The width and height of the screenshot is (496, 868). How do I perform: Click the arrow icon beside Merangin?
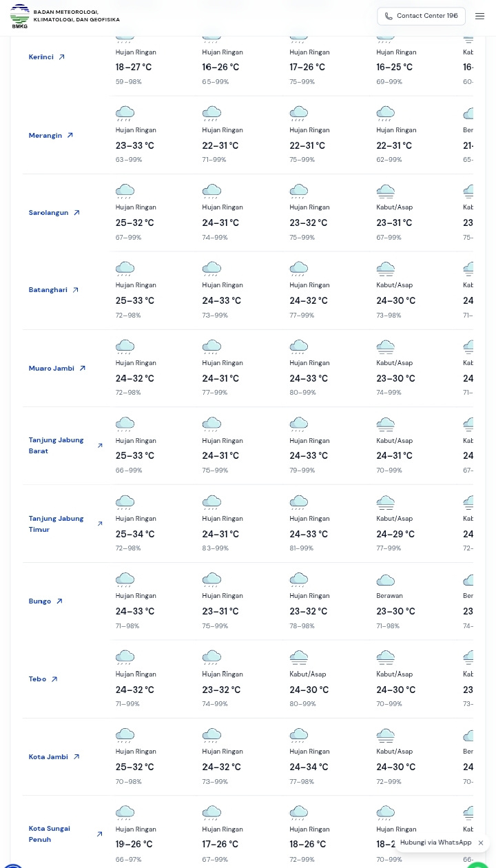tap(70, 135)
